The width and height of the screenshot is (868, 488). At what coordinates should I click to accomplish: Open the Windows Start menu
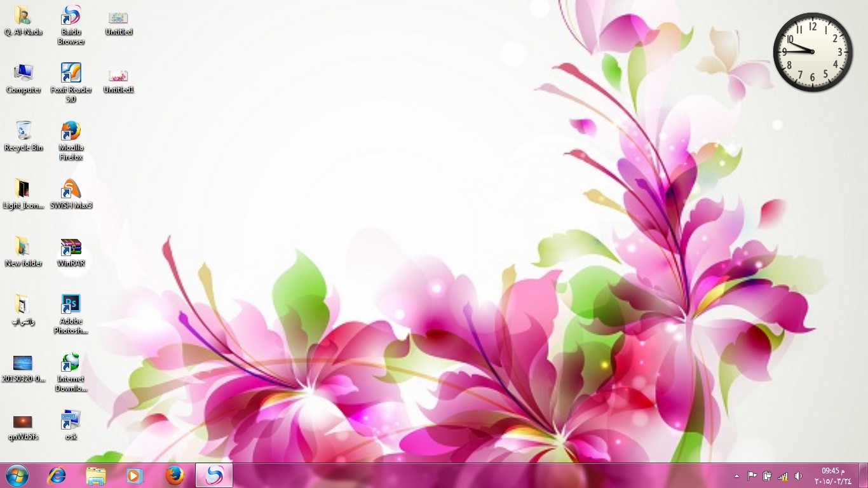pos(17,475)
